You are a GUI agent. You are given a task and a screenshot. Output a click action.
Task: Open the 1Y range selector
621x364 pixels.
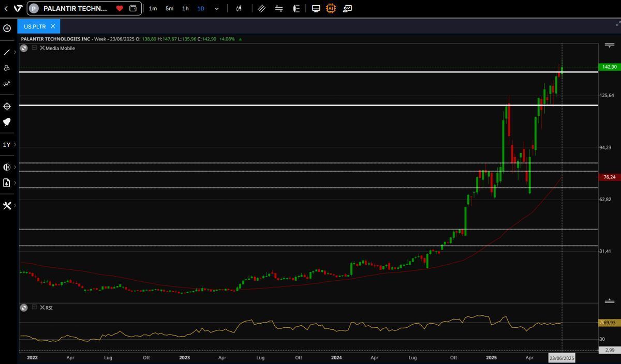(x=7, y=145)
